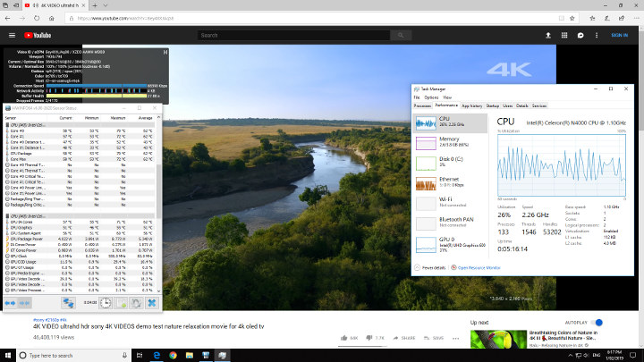This screenshot has height=362, width=644.
Task: Open Edge reading view icon
Action: coord(561,18)
